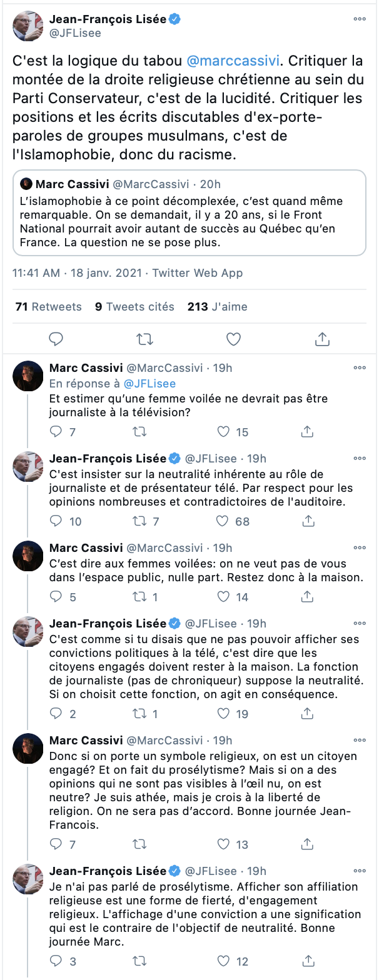Open Twitter Web App source link

pos(198,273)
